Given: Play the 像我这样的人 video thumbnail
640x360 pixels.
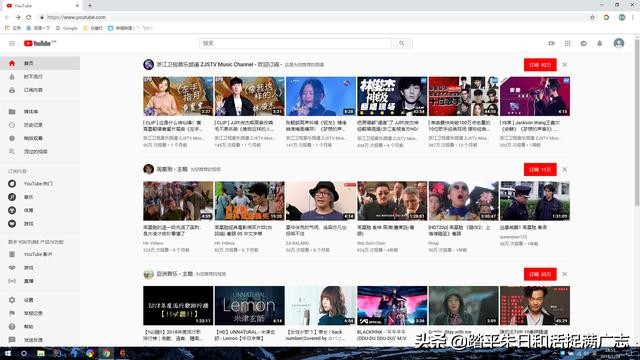Looking at the screenshot, I should coord(249,96).
